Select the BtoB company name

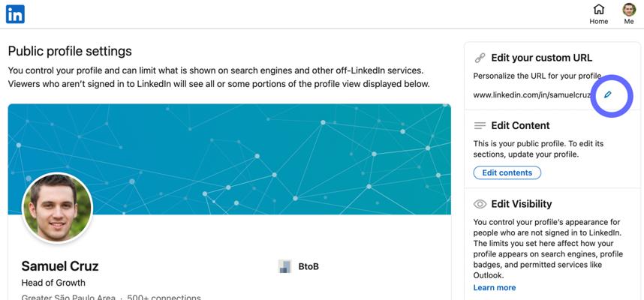[x=308, y=266]
